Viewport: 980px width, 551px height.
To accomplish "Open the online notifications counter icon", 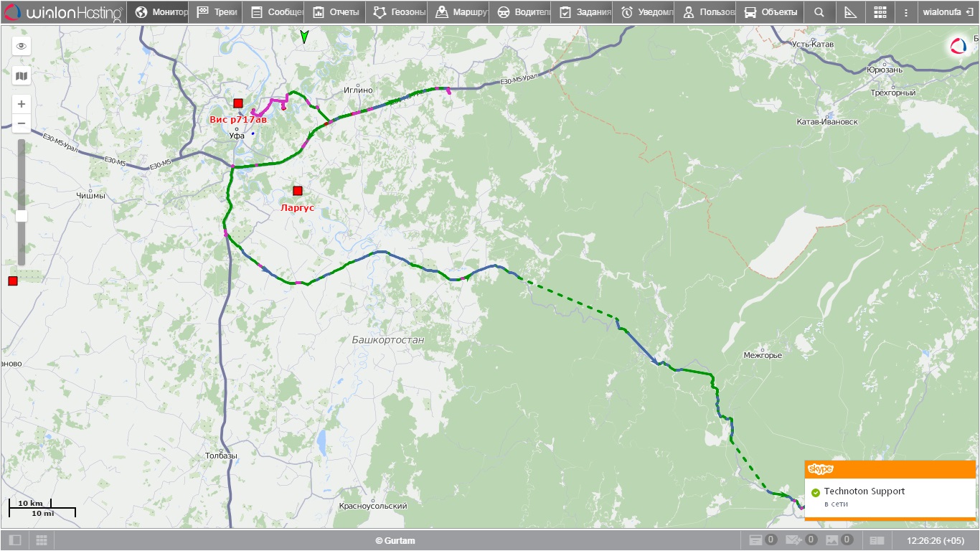I will (x=762, y=540).
